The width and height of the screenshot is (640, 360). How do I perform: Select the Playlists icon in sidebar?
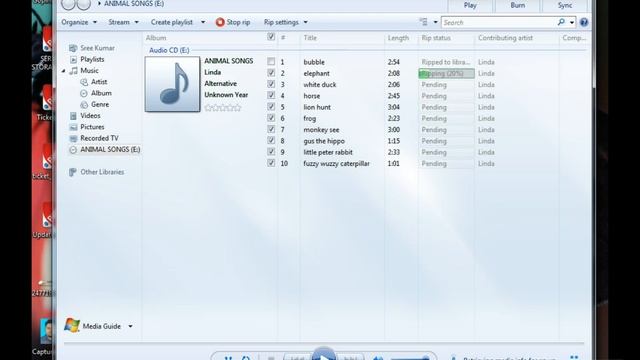(73, 60)
